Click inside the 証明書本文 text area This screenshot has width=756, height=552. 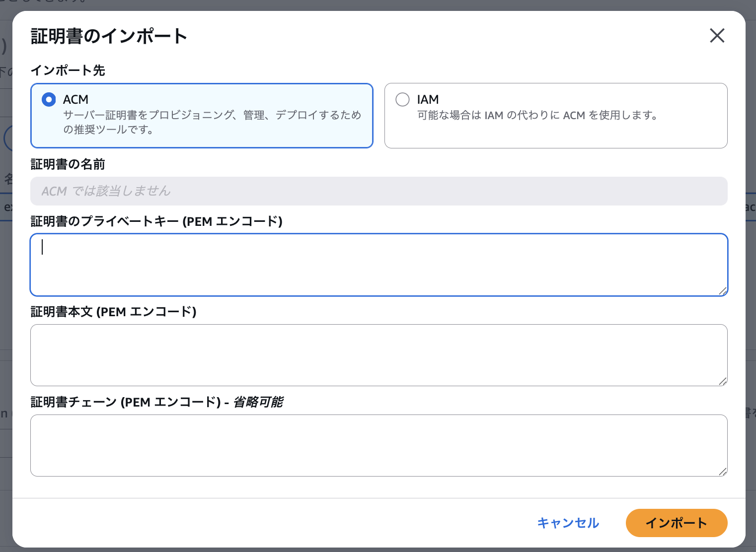coord(378,355)
